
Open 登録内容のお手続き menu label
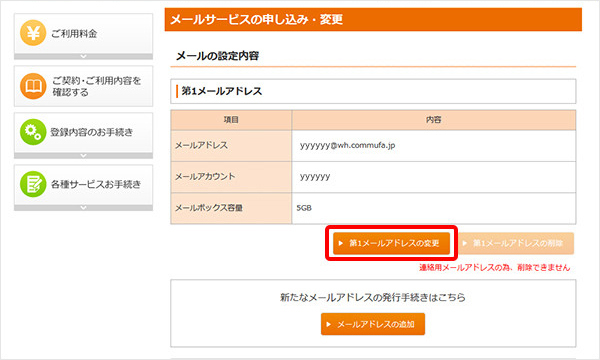tap(92, 132)
